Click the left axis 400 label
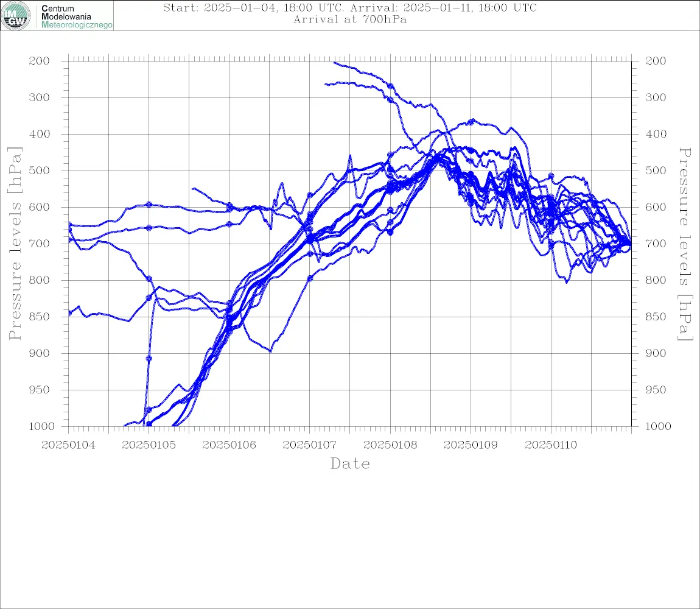 40,134
